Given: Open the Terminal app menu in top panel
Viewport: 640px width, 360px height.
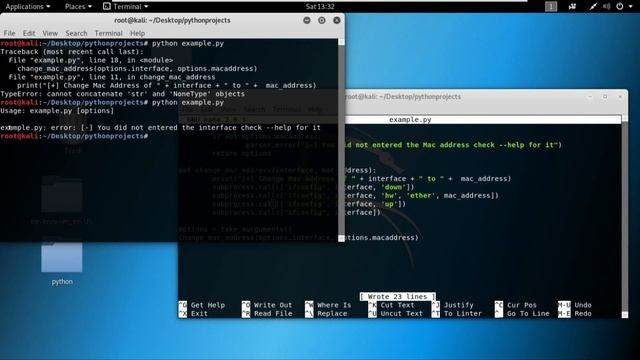Looking at the screenshot, I should [126, 7].
